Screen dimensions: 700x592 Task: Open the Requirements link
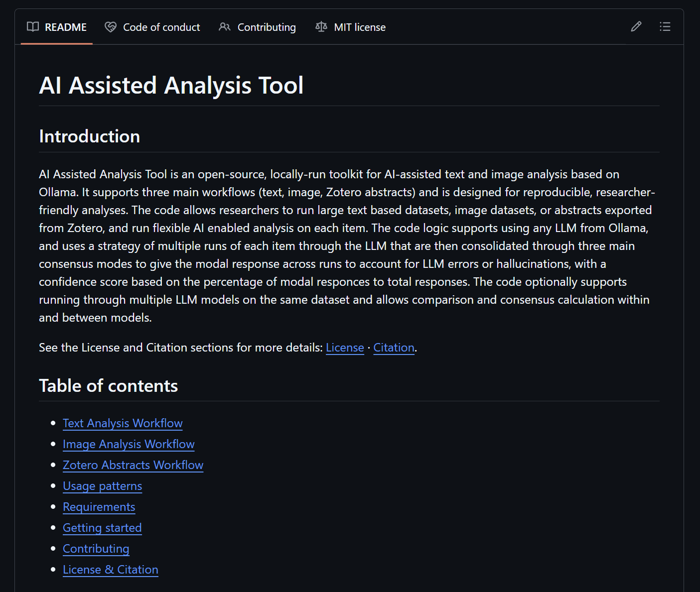click(99, 506)
